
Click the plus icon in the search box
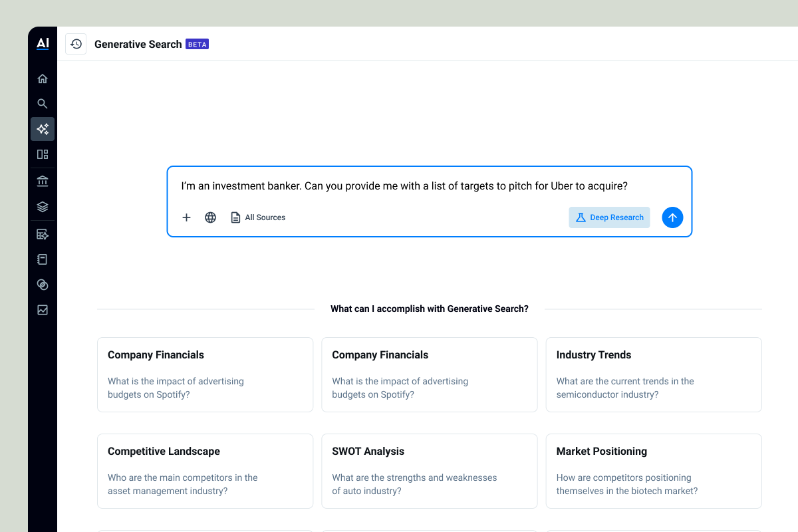click(186, 217)
